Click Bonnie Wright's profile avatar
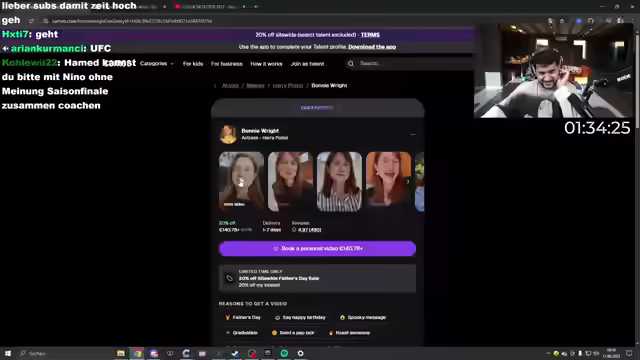Viewport: 640px width, 360px height. (x=228, y=134)
